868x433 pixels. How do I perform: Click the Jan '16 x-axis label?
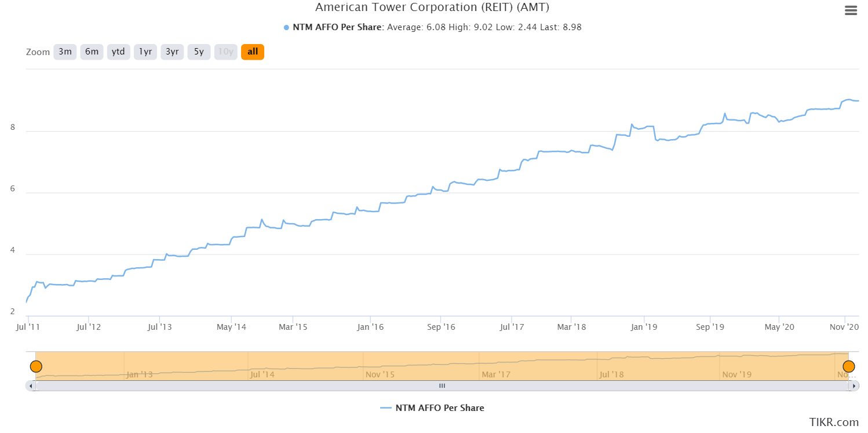coord(371,327)
